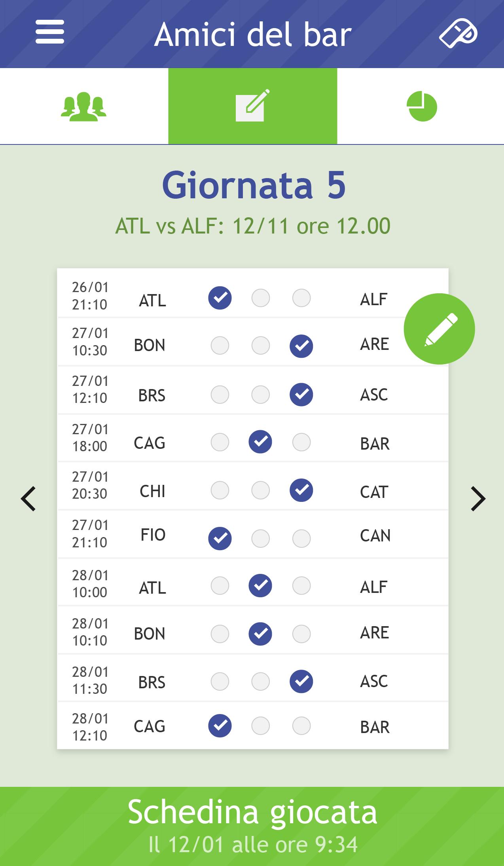Select draw for CAG vs BAR 28/01
The width and height of the screenshot is (504, 866).
click(x=260, y=726)
